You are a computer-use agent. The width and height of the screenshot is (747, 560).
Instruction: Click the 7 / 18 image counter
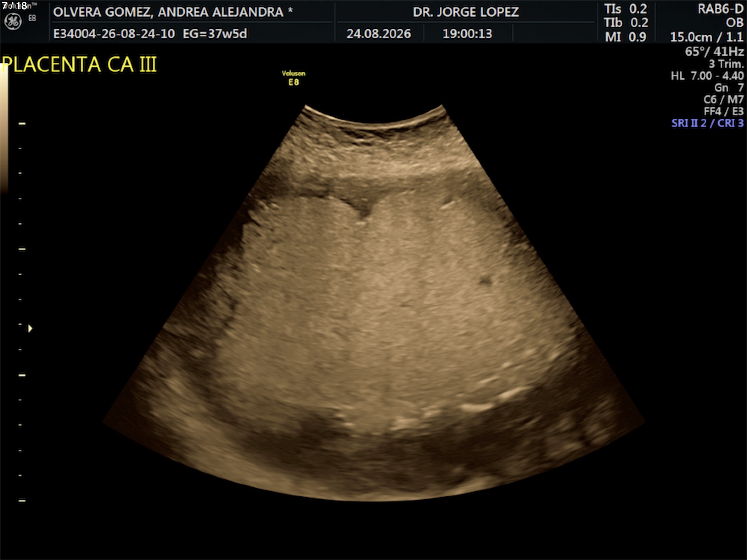click(x=14, y=6)
